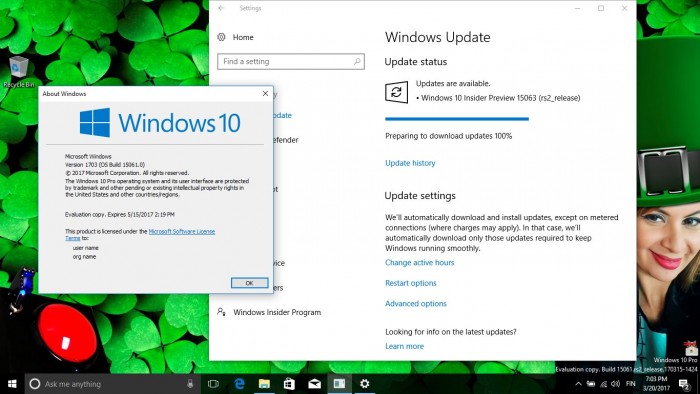
Task: Go to Settings Home
Action: [243, 37]
